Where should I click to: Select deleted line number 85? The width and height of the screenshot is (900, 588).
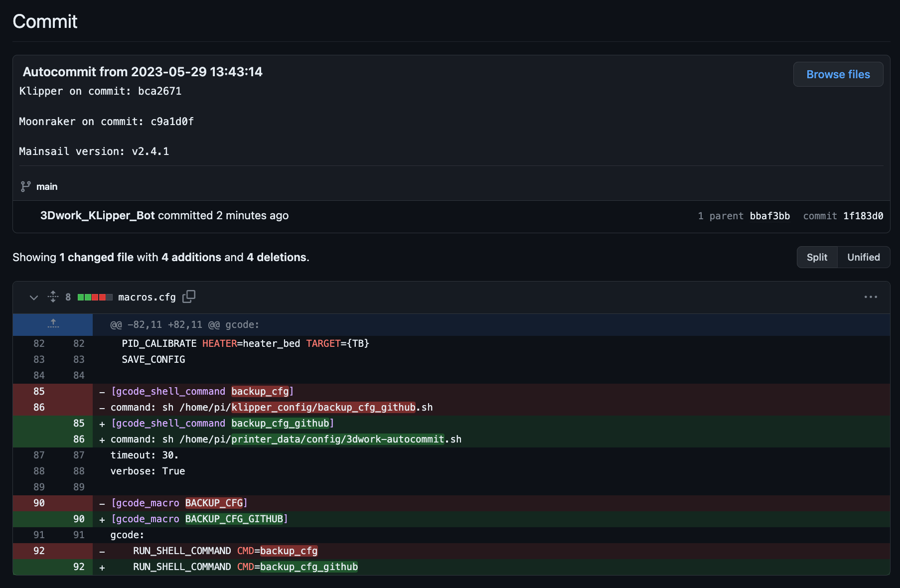click(x=39, y=391)
